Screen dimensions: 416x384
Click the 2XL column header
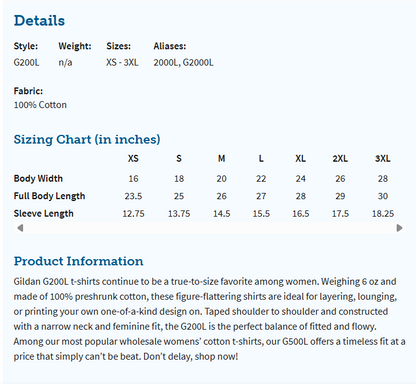(x=340, y=158)
